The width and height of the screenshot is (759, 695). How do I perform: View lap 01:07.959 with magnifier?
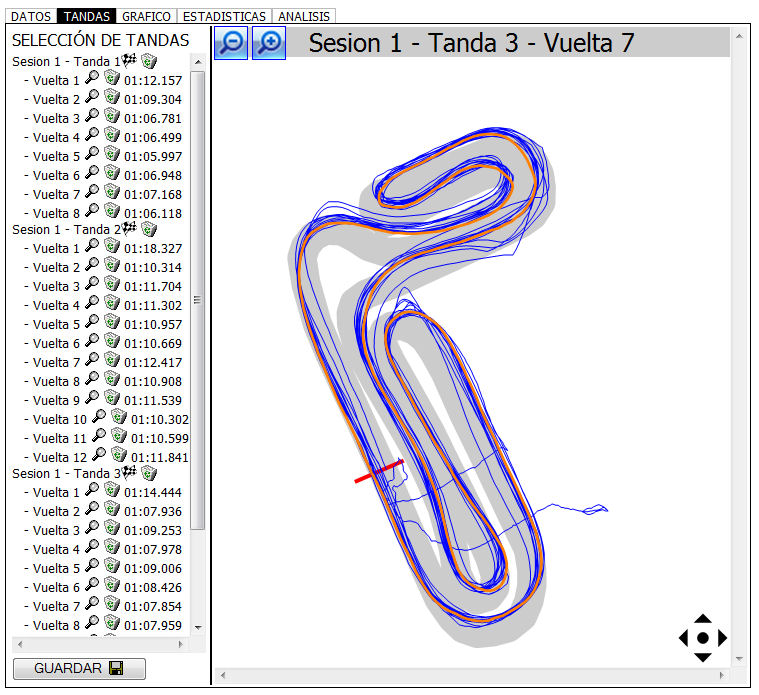point(92,623)
